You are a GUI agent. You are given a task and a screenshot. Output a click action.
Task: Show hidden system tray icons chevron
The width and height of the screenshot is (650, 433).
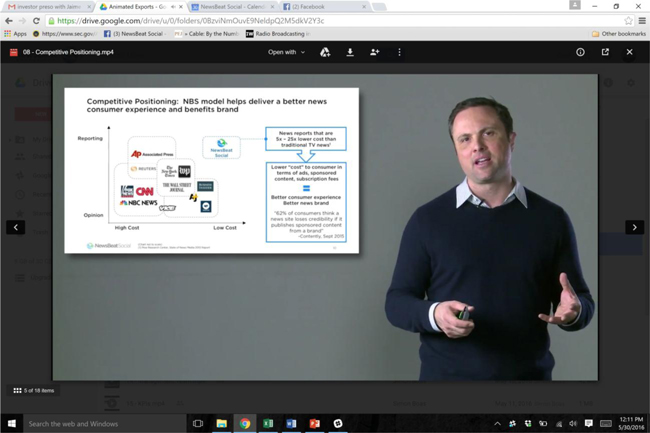497,423
